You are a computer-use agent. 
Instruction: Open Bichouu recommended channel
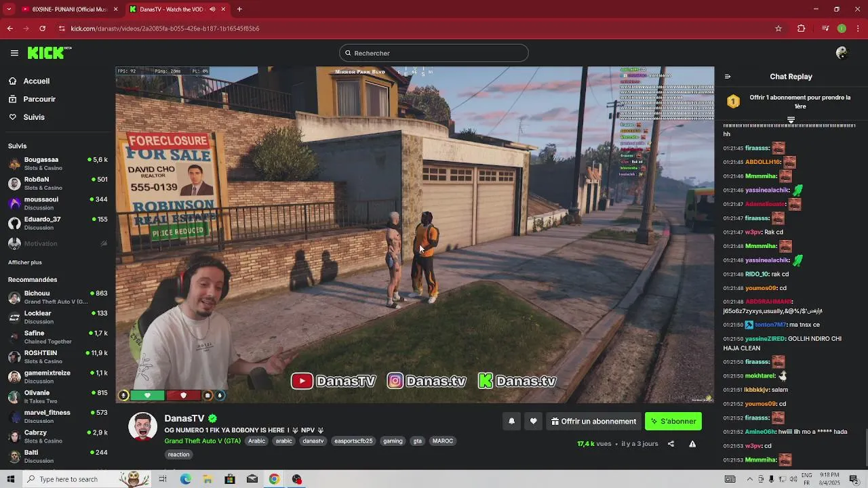57,297
